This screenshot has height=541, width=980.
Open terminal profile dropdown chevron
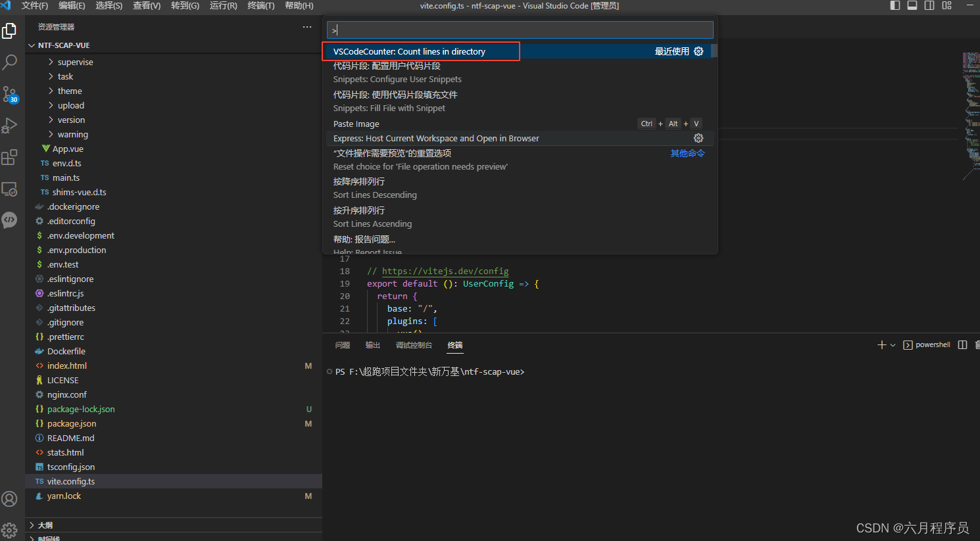click(x=892, y=344)
